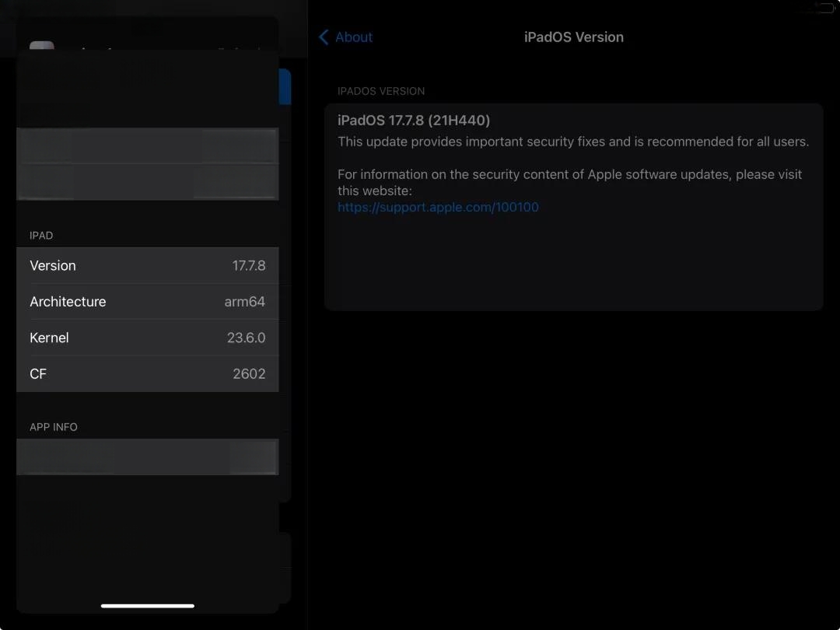Click the arm64 architecture value
The width and height of the screenshot is (840, 630).
(x=245, y=302)
